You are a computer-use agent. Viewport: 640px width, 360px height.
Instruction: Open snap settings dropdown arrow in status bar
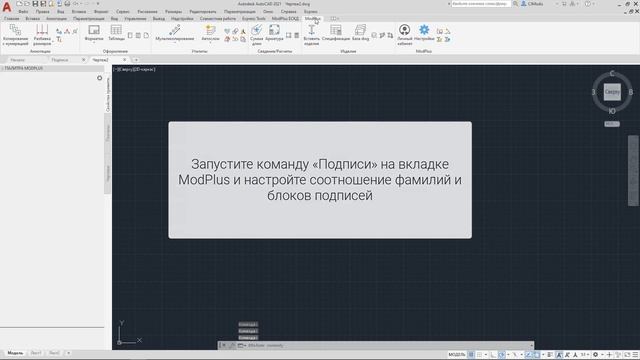[x=486, y=355]
